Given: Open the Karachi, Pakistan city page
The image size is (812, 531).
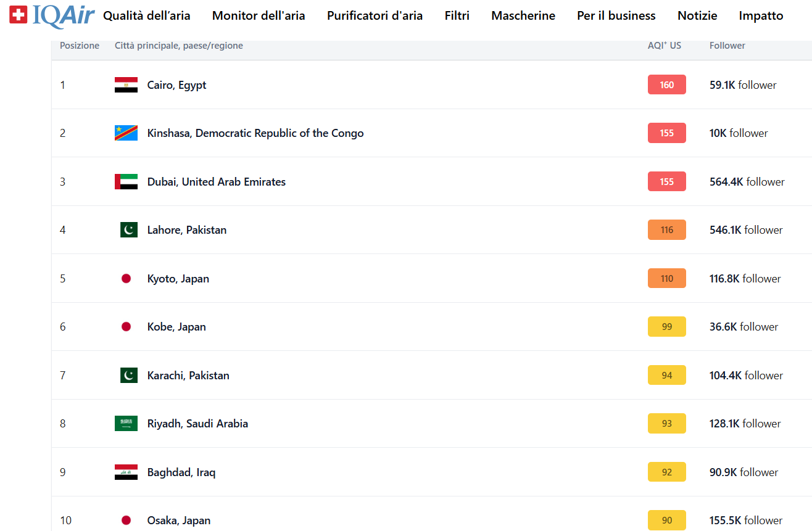Looking at the screenshot, I should (188, 376).
